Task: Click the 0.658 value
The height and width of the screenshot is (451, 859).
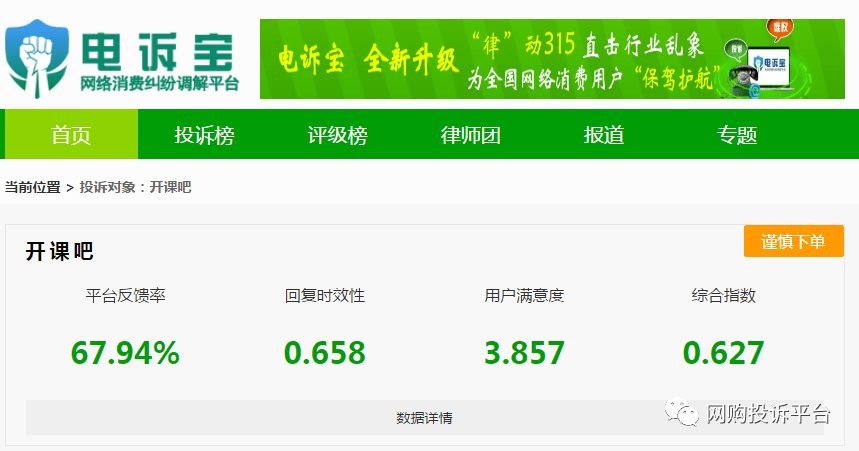Action: pos(324,352)
